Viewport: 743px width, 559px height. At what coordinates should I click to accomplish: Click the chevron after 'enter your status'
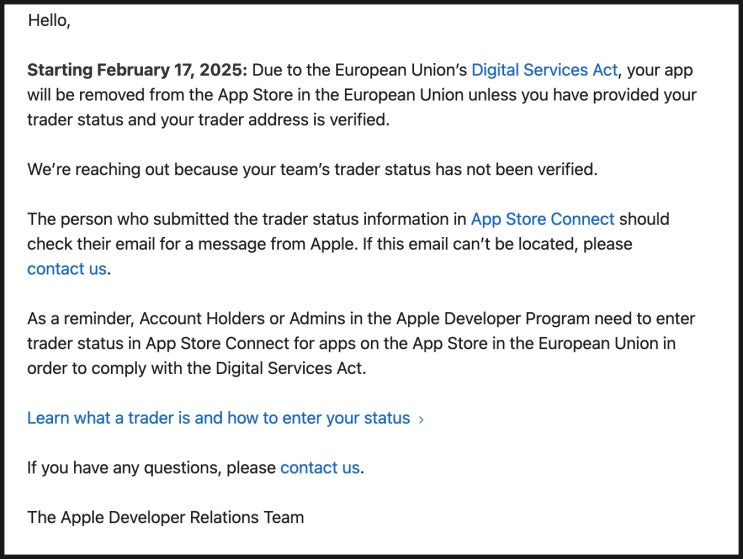421,419
